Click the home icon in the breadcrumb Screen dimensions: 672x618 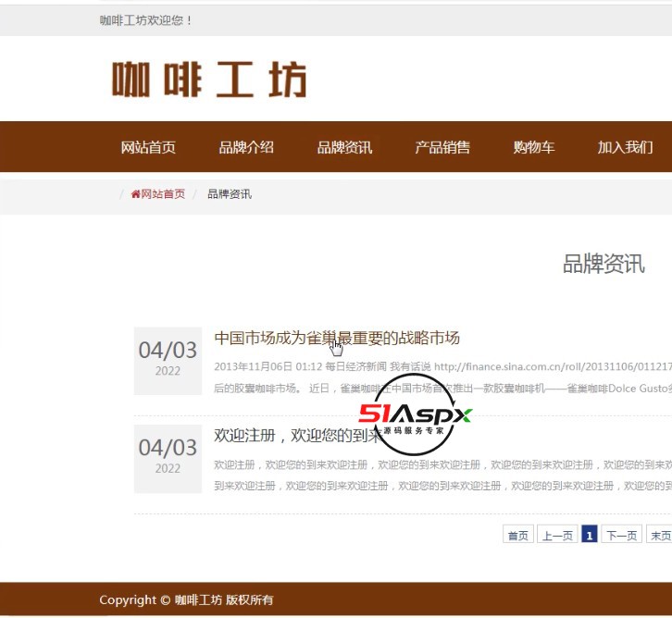[x=135, y=194]
